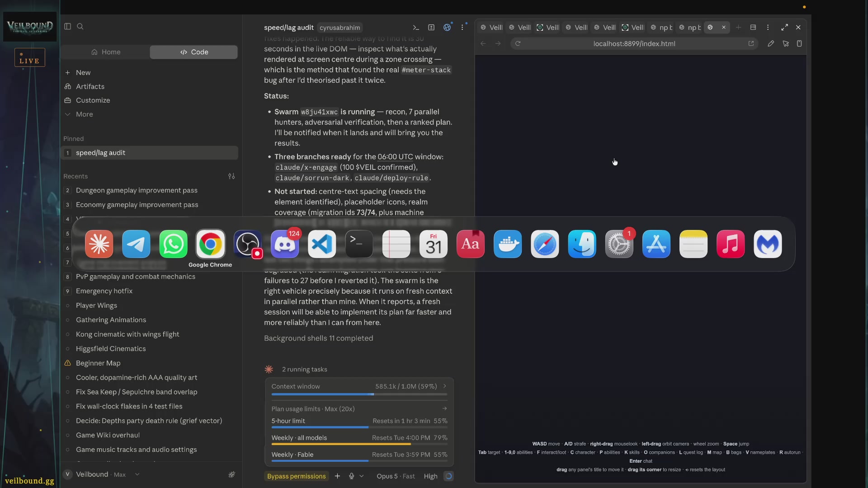The image size is (868, 488).
Task: Toggle the sidebar panel icon
Action: click(67, 26)
